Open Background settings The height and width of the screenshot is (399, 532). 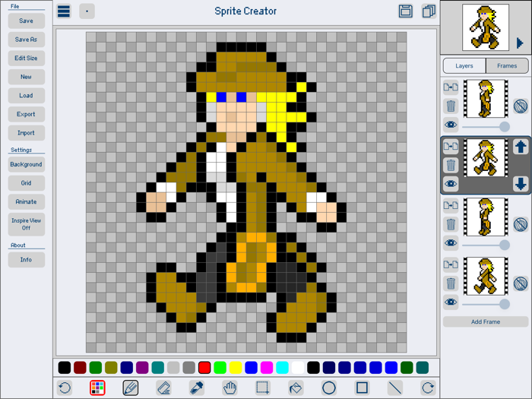tap(26, 164)
